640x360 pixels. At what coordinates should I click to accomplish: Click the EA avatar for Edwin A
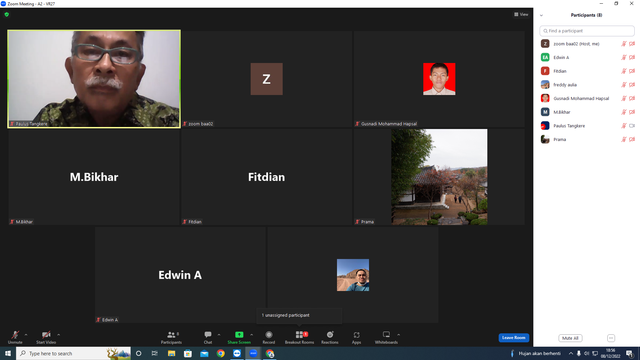tap(545, 58)
